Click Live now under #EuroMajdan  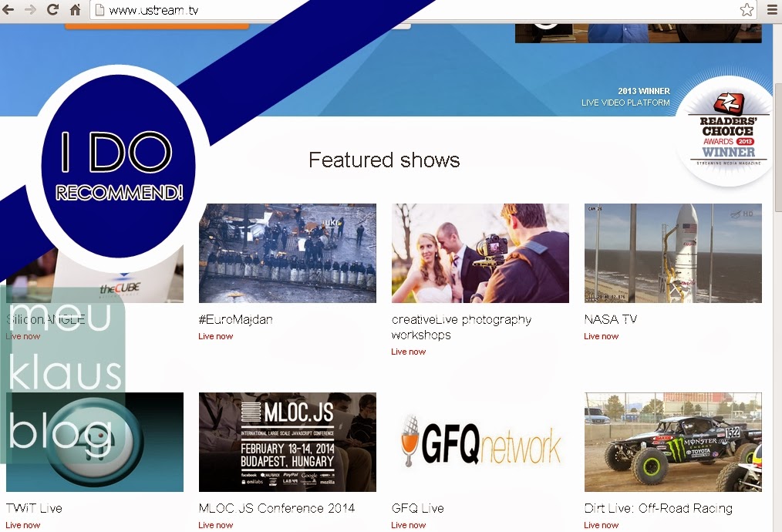(x=215, y=337)
